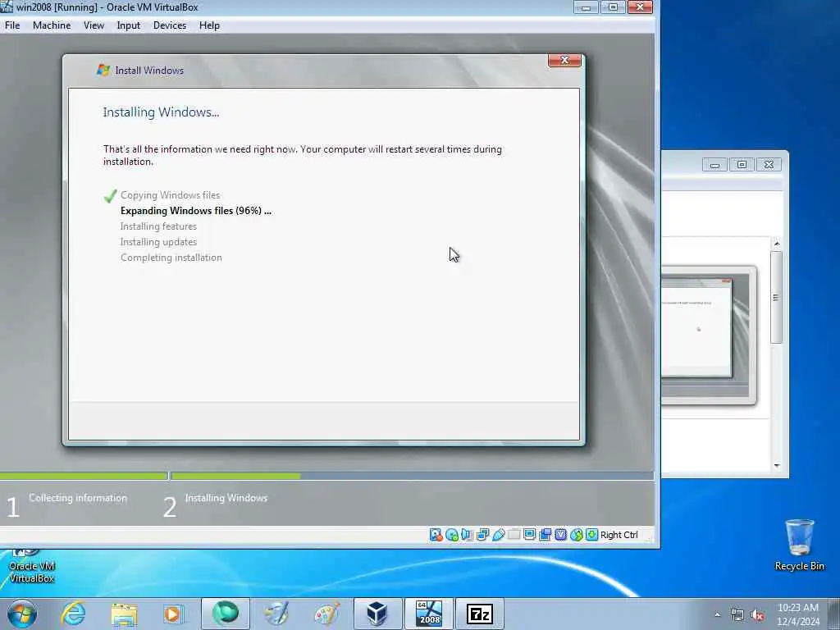Close the Install Windows dialog
The height and width of the screenshot is (630, 840).
(x=564, y=60)
